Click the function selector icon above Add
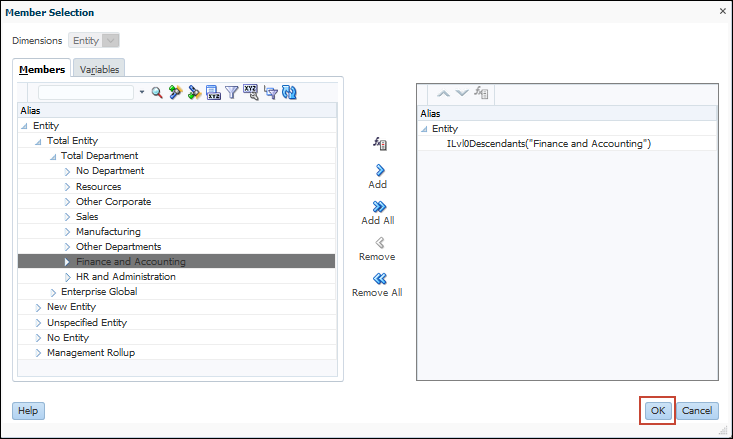Screen dimensions: 733x439 (380, 144)
